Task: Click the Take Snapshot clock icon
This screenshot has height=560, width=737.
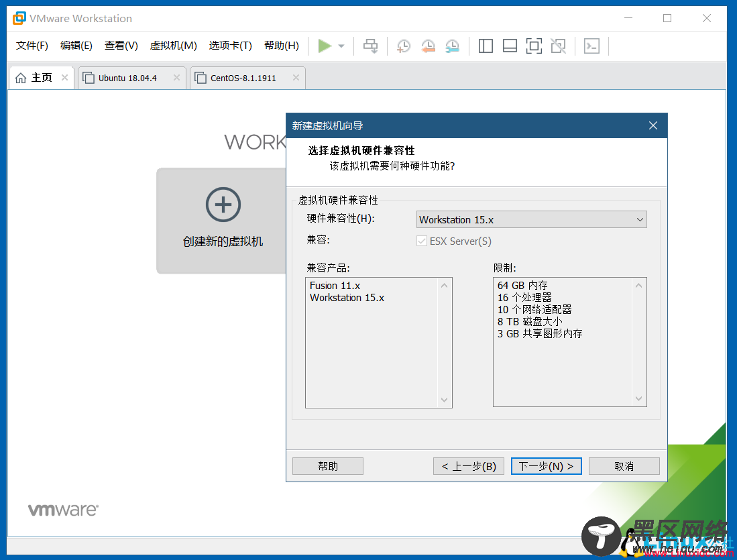Action: click(404, 46)
